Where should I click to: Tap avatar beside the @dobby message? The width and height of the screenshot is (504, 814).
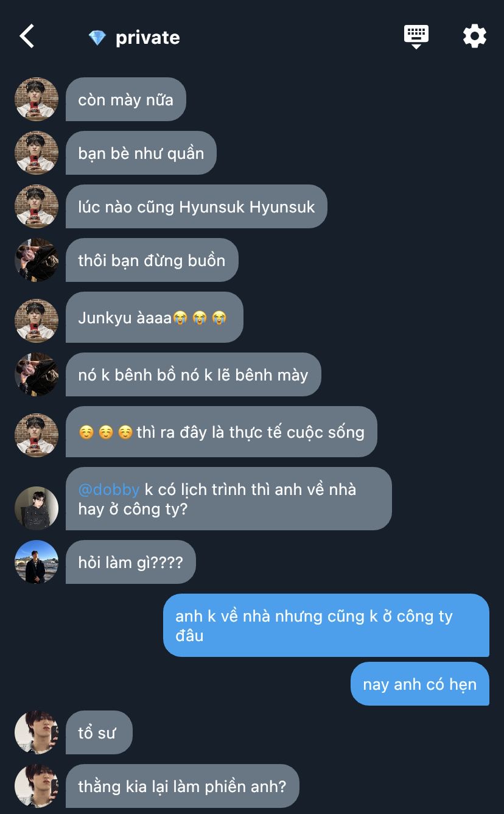coord(37,508)
